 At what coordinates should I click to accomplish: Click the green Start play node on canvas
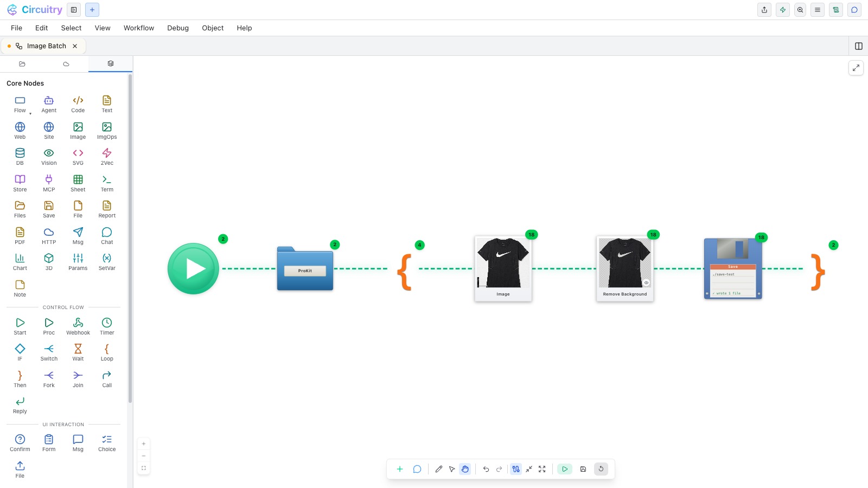[x=193, y=268]
